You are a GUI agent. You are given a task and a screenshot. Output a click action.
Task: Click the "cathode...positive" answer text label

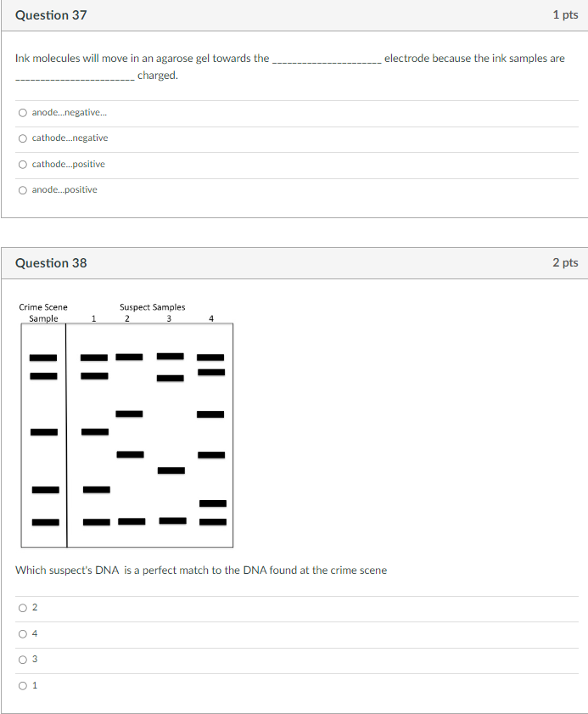coord(68,164)
